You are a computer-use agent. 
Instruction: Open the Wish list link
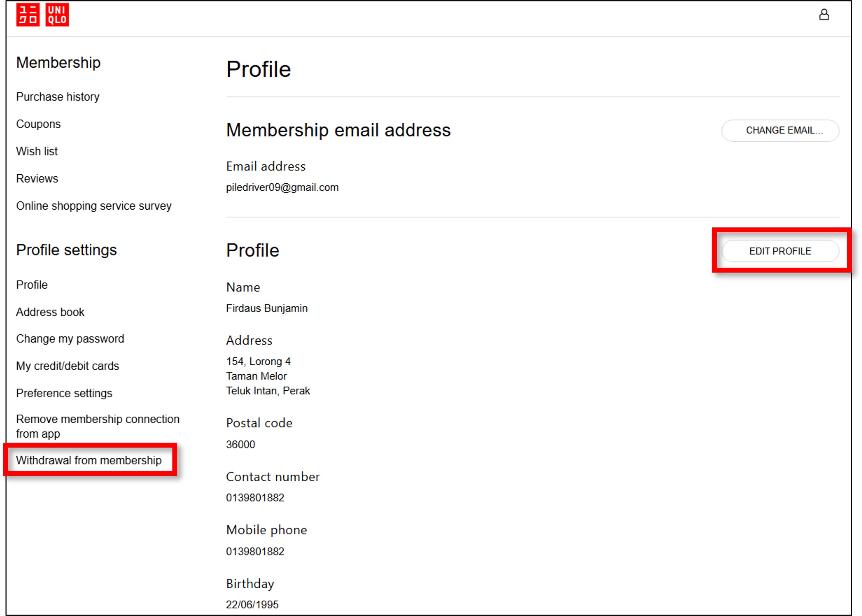(x=37, y=151)
